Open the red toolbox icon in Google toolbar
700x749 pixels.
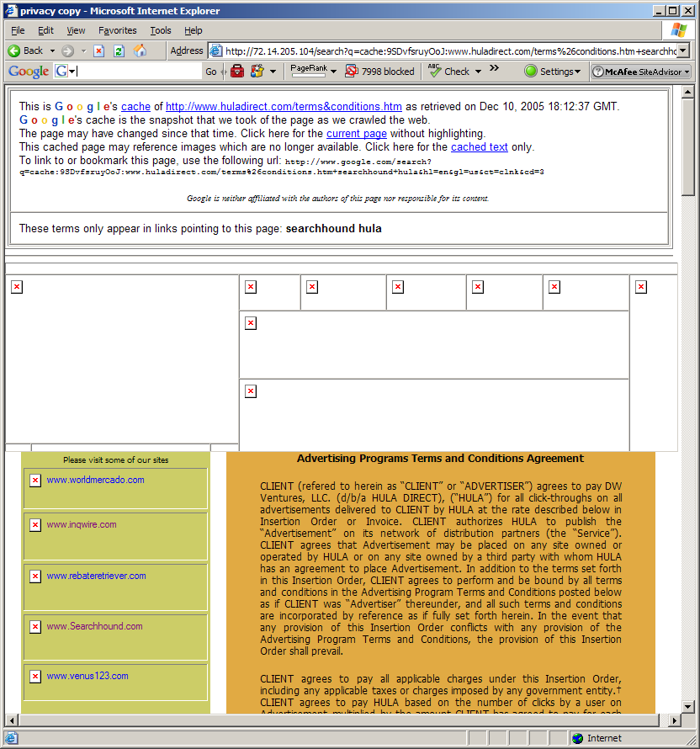(237, 72)
